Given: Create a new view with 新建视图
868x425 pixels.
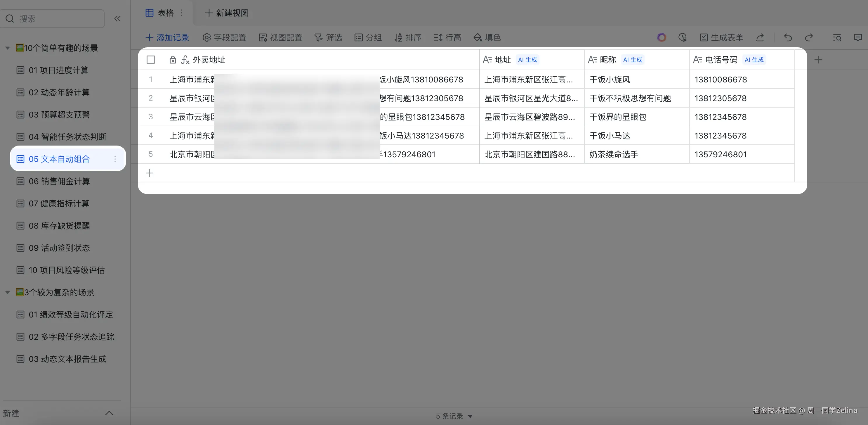Looking at the screenshot, I should click(x=227, y=13).
